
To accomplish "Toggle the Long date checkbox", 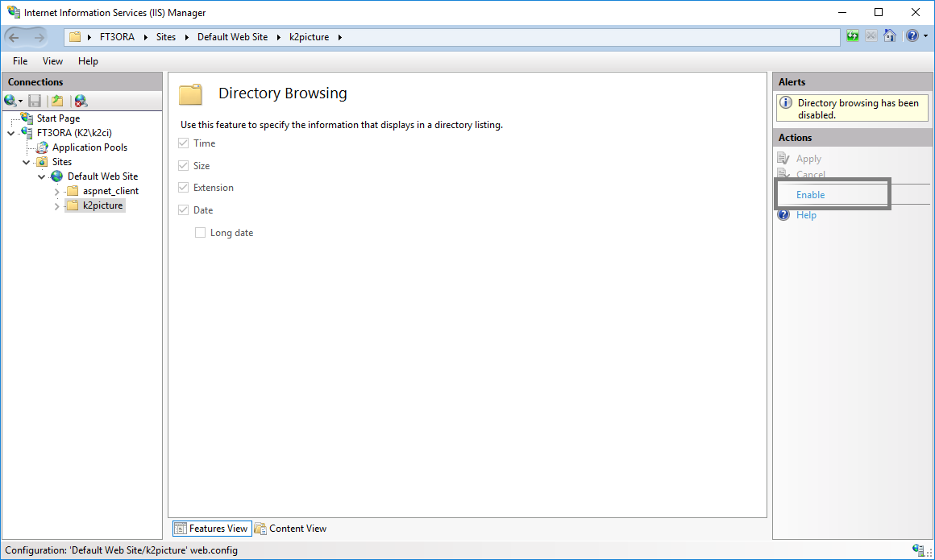I will (x=201, y=233).
